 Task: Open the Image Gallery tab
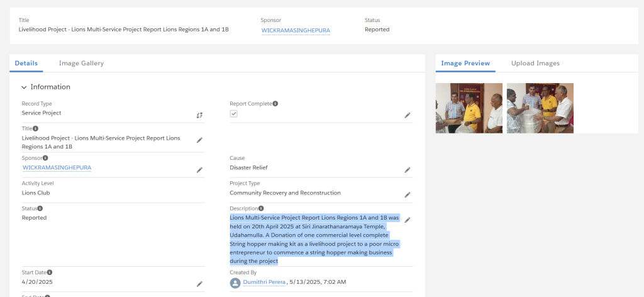click(81, 64)
